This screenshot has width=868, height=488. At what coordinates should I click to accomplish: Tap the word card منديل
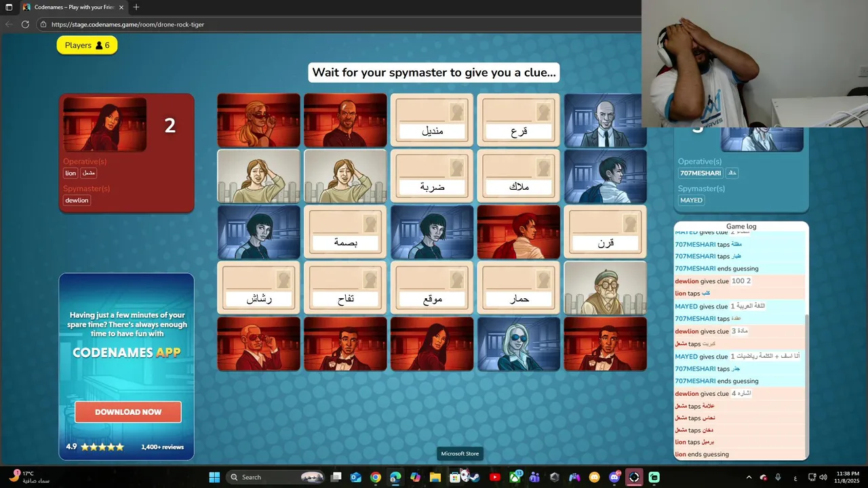pyautogui.click(x=432, y=120)
